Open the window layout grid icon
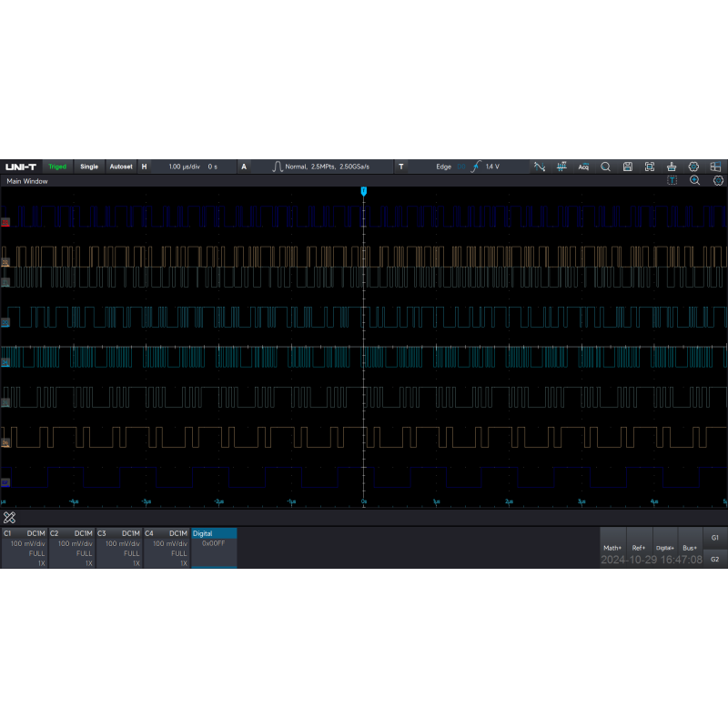This screenshot has width=728, height=728. tap(715, 167)
